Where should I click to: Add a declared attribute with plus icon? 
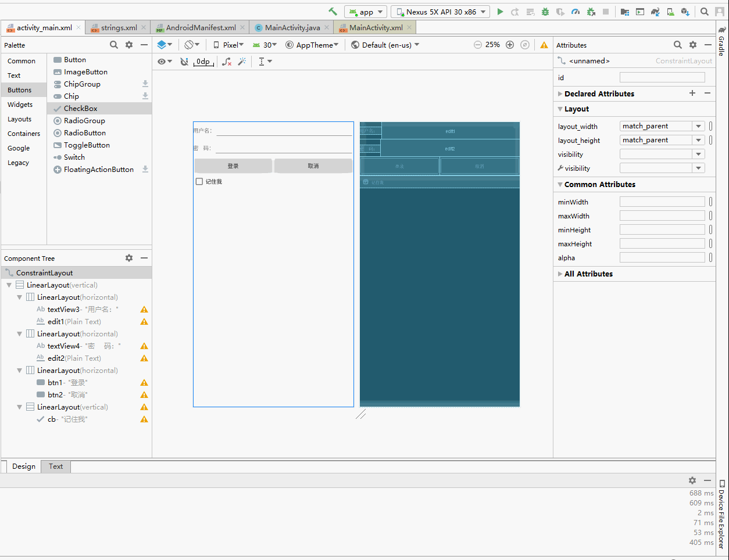click(x=692, y=93)
